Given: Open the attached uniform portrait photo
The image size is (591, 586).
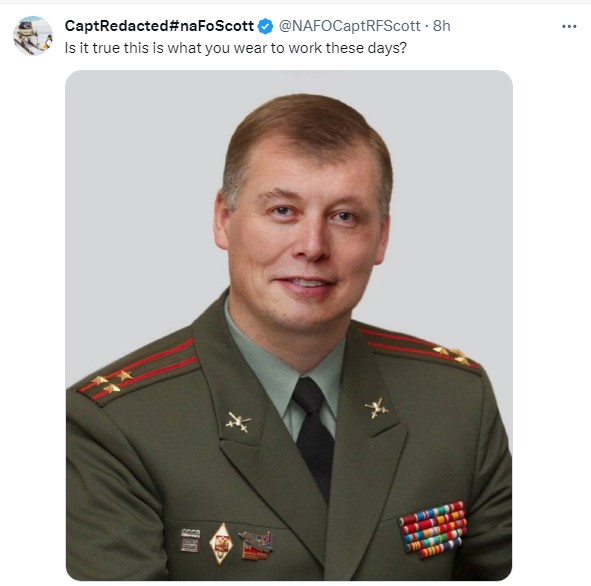Looking at the screenshot, I should point(289,325).
